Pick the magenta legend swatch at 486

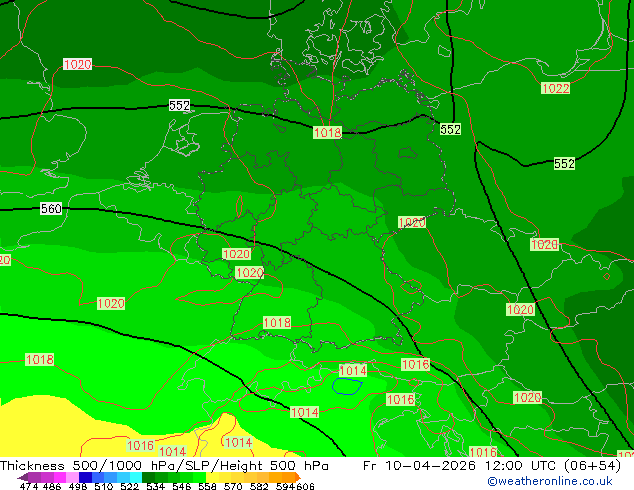click(60, 477)
